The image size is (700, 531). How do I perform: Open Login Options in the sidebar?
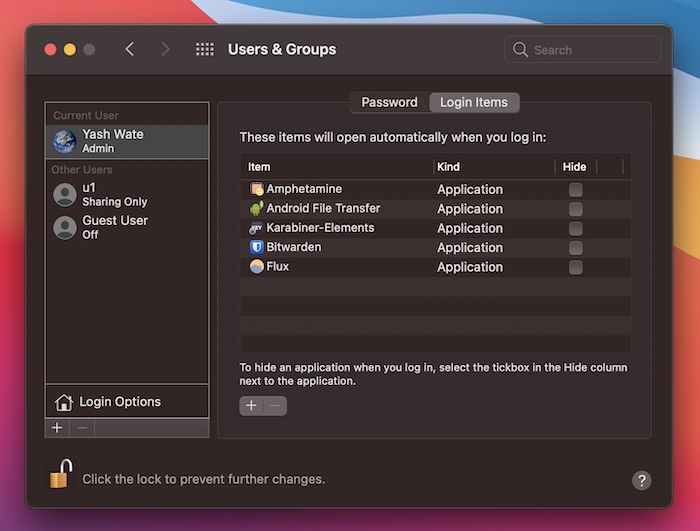click(x=120, y=402)
